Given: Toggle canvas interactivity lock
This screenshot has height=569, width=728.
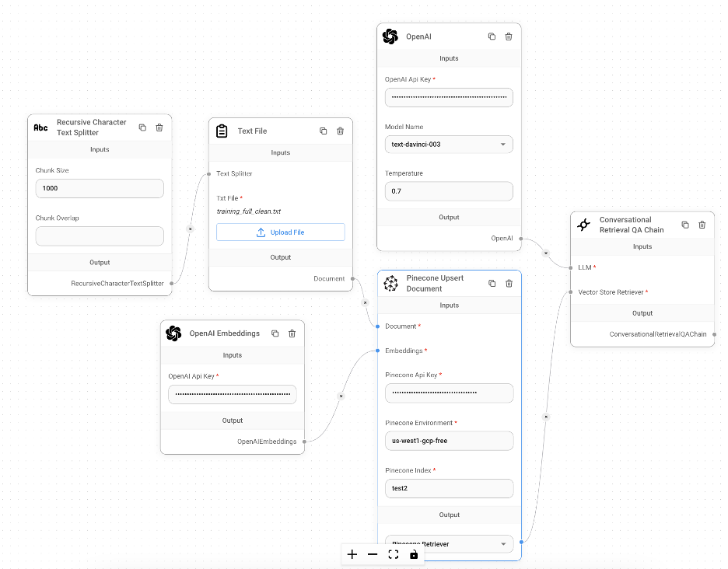Looking at the screenshot, I should (414, 554).
